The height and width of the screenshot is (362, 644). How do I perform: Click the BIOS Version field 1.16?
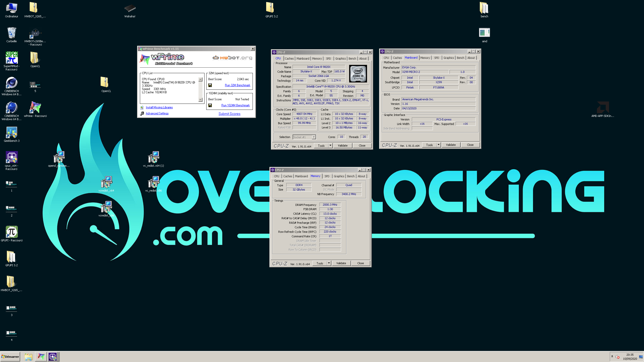tap(438, 104)
